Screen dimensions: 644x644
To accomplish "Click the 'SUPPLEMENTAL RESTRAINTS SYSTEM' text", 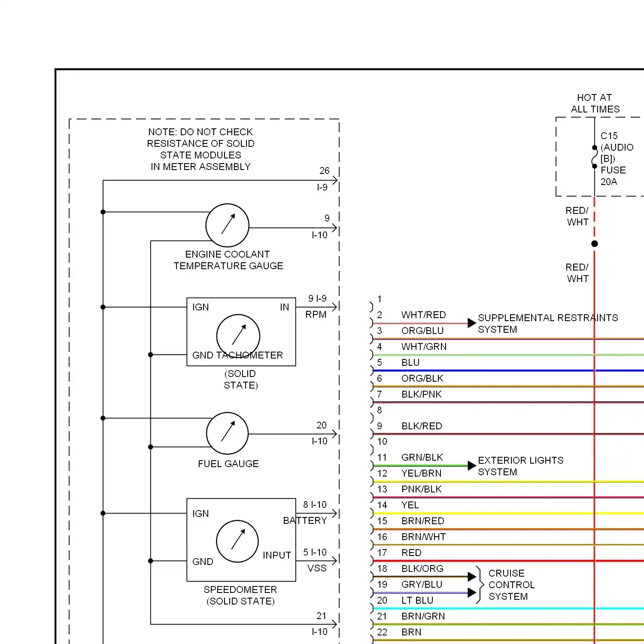I will (548, 323).
